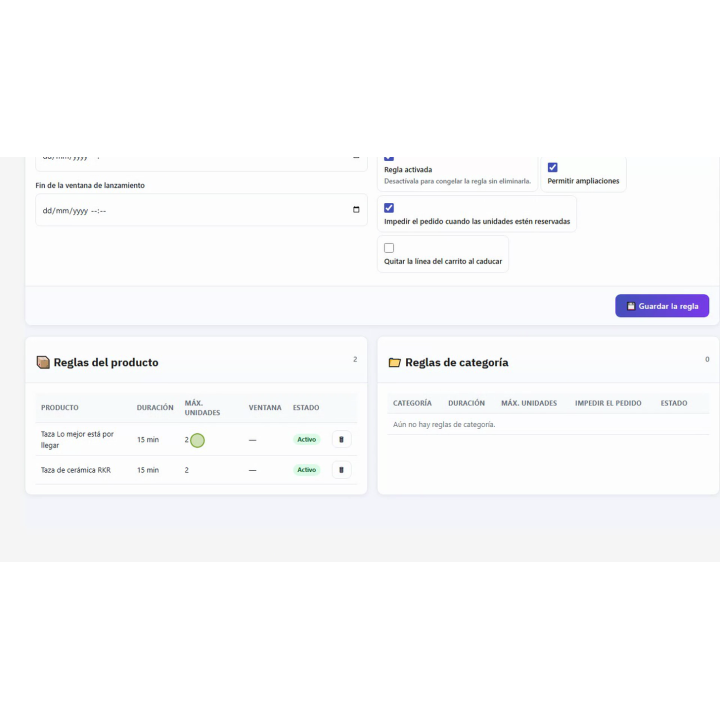Select the Taza de cerámica RKR row name
720x720 pixels.
point(76,470)
